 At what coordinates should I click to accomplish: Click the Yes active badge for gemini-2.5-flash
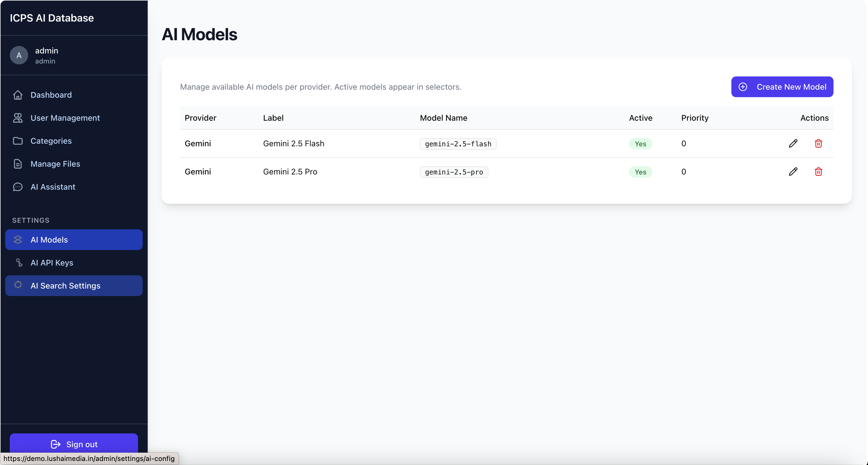click(x=640, y=144)
